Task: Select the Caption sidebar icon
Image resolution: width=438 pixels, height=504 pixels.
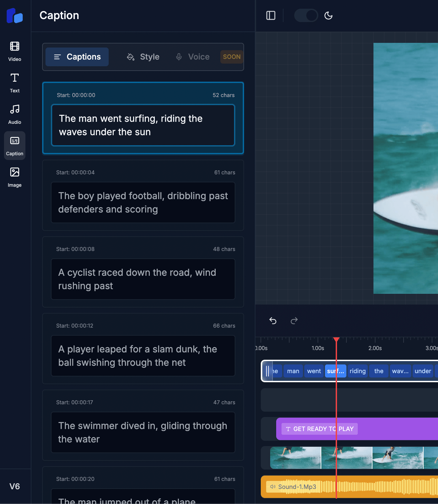Action: pos(14,145)
